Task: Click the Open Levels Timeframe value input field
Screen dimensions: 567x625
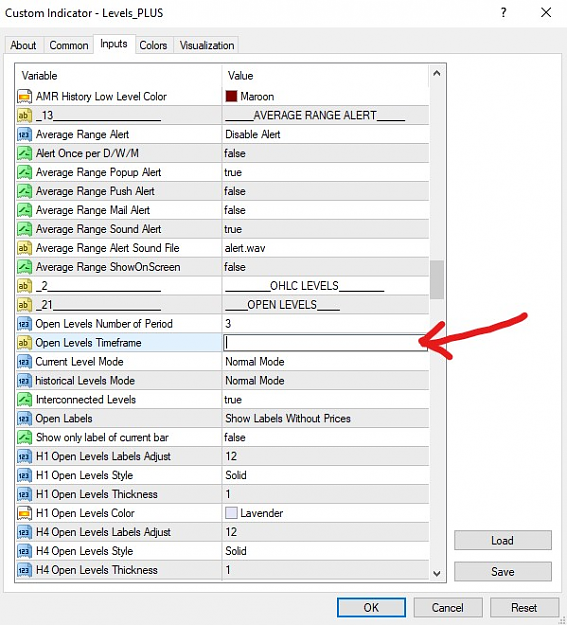Action: point(325,343)
